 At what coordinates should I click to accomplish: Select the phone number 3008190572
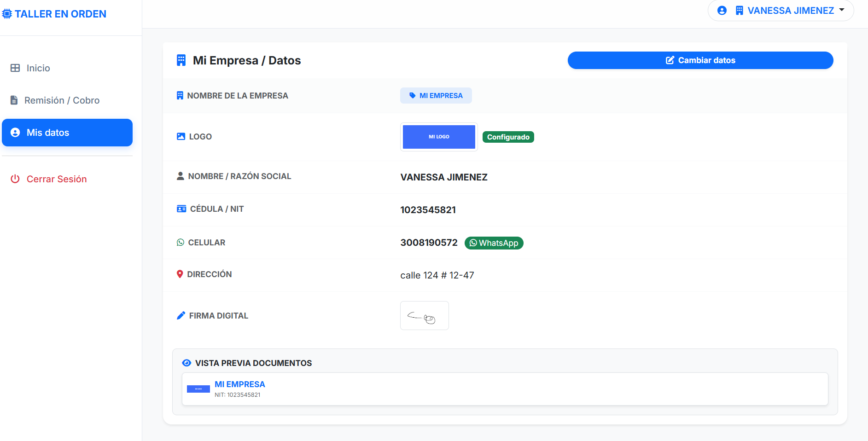429,243
